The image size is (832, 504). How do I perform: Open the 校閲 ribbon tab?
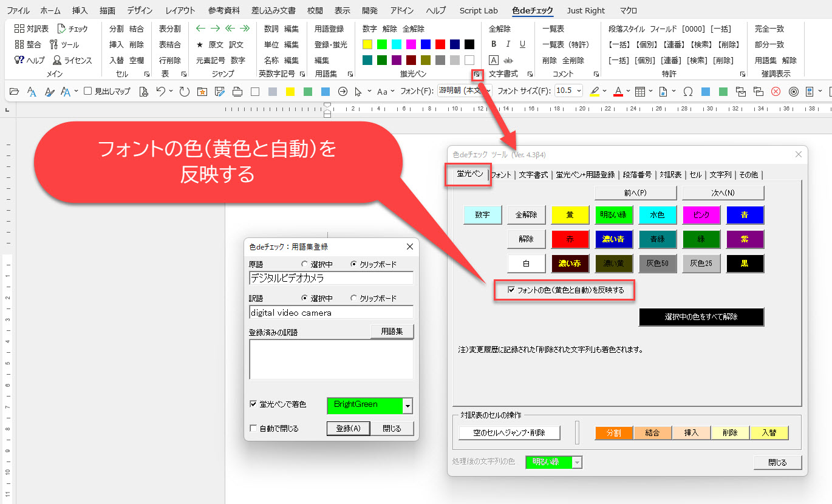click(315, 10)
